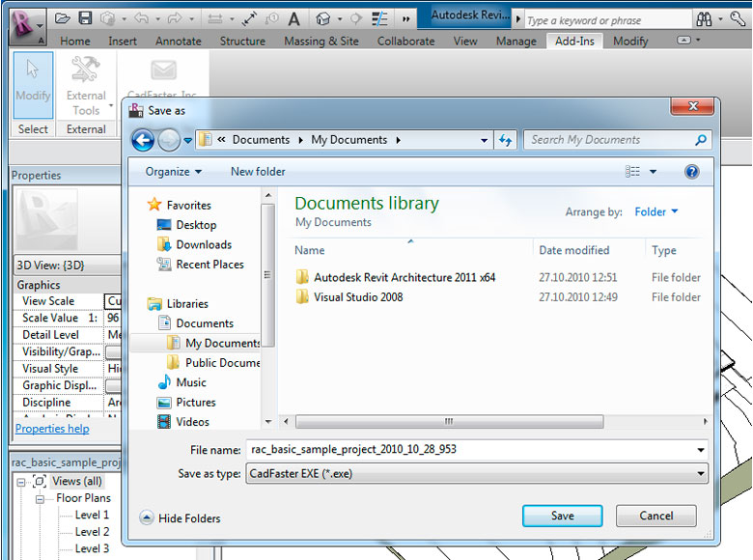Collapse the Floor Plans tree node
The image size is (753, 560).
40,499
